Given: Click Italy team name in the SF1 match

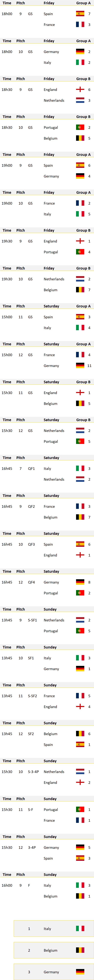Looking at the screenshot, I should pyautogui.click(x=47, y=658).
